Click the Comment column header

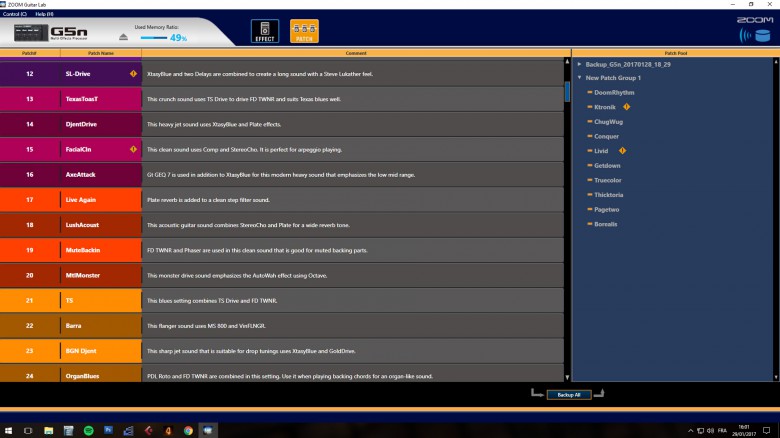tap(356, 53)
